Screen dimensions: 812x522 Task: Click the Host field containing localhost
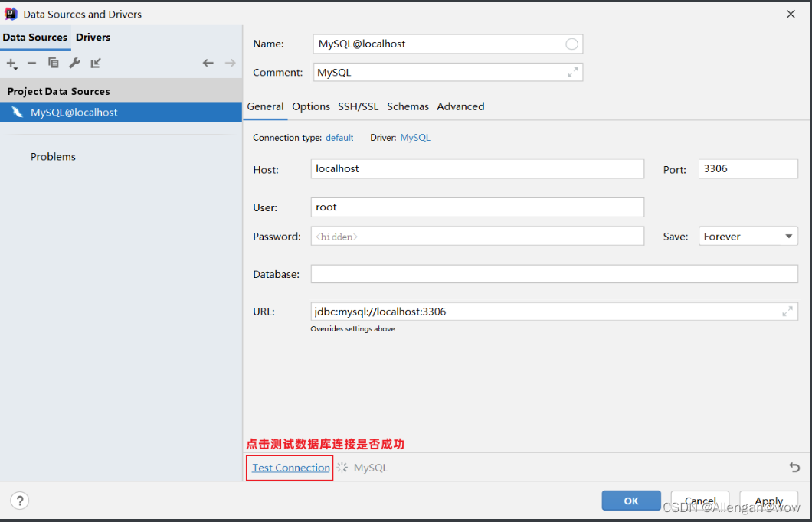pos(477,169)
